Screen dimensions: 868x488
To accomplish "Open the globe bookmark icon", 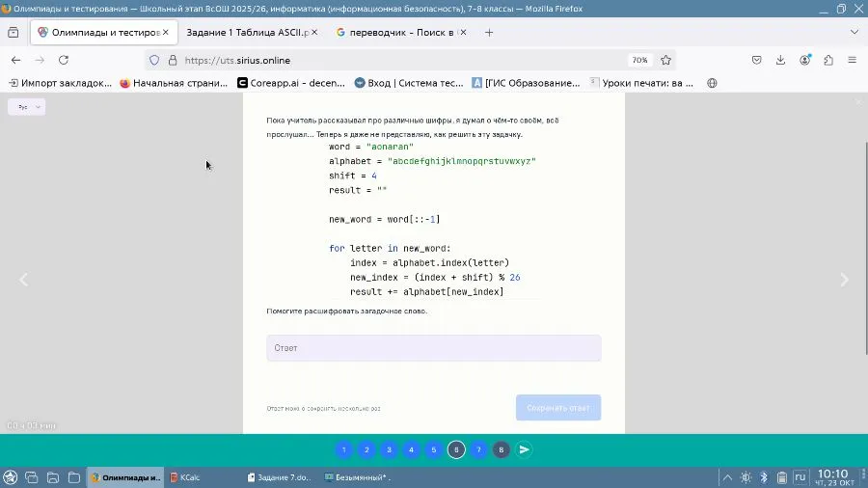I will [712, 83].
